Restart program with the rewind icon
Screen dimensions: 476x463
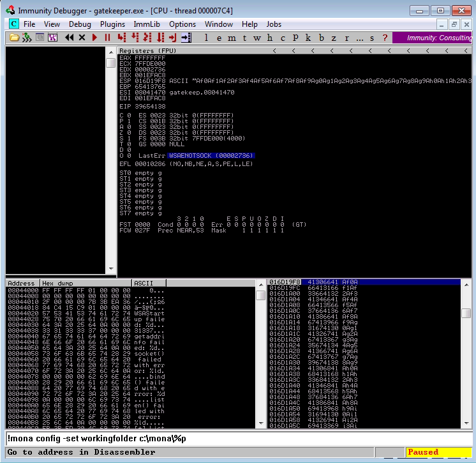click(69, 38)
